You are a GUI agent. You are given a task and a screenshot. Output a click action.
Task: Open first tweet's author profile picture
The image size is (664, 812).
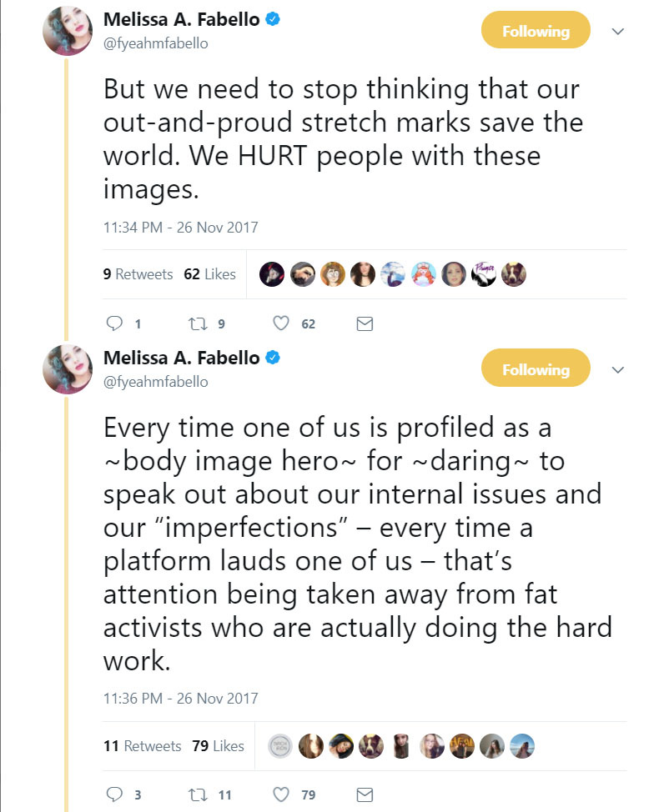tap(68, 32)
